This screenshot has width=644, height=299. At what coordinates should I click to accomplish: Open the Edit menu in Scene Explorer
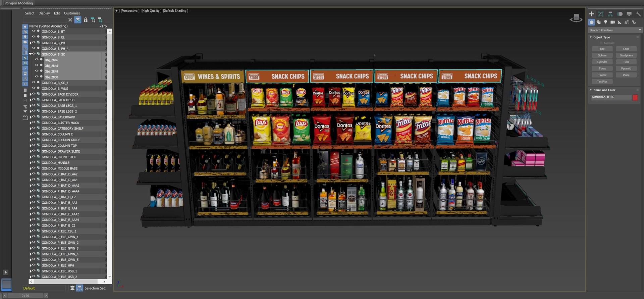point(57,13)
